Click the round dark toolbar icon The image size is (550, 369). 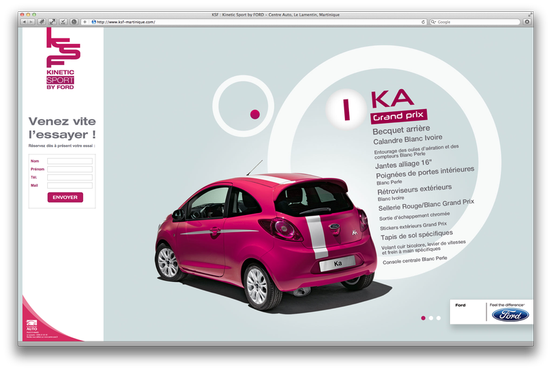74,22
